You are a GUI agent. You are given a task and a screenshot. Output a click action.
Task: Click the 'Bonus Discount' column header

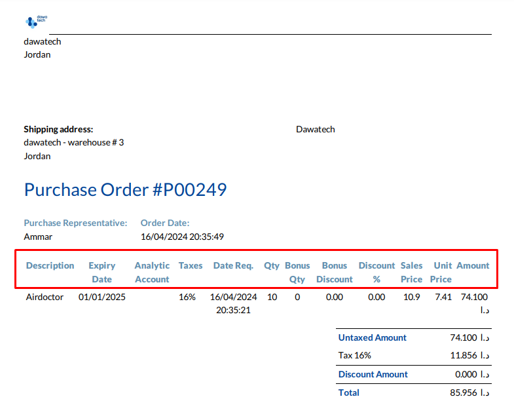click(x=335, y=273)
